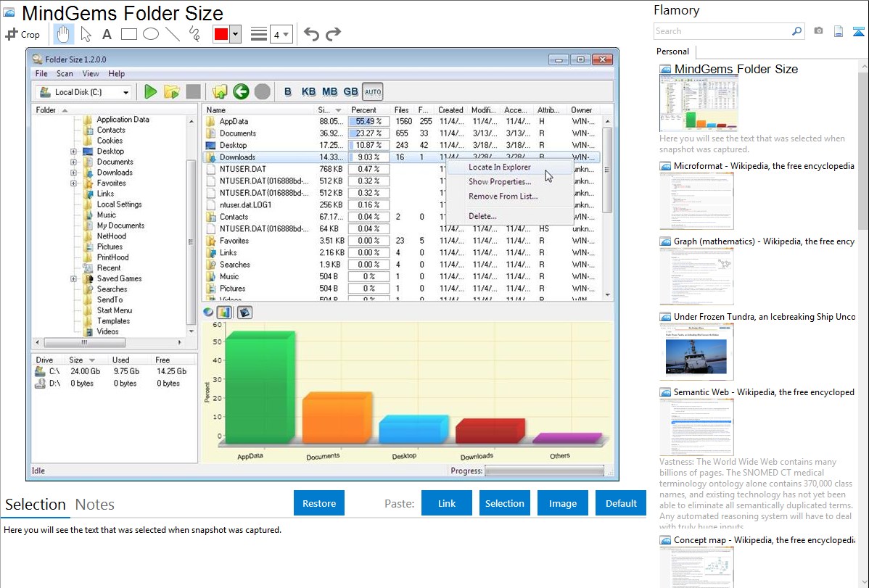Click the Selection paste button

tap(505, 503)
